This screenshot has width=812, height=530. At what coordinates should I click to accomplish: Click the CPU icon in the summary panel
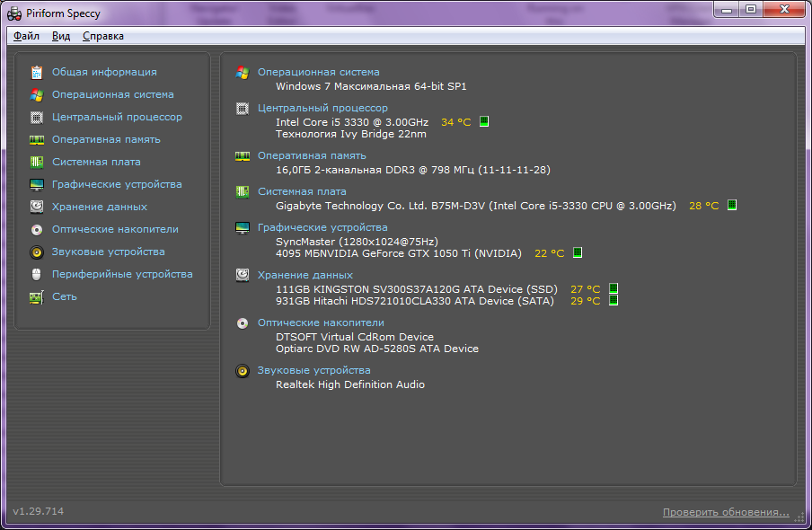pyautogui.click(x=243, y=109)
